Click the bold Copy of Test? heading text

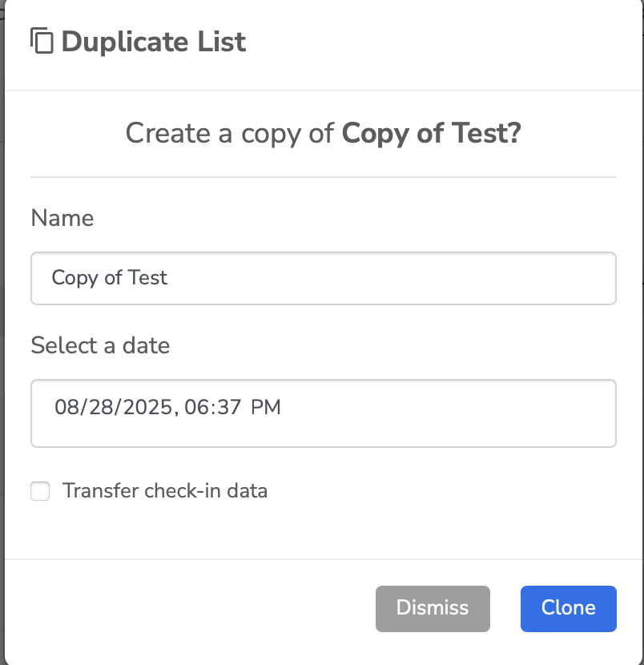click(431, 134)
